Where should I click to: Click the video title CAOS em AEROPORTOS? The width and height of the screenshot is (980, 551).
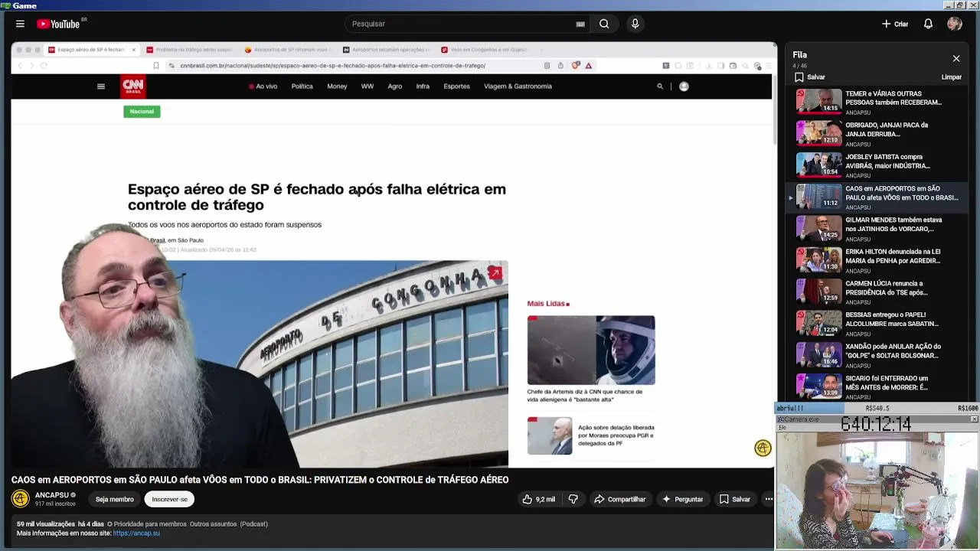pyautogui.click(x=260, y=480)
